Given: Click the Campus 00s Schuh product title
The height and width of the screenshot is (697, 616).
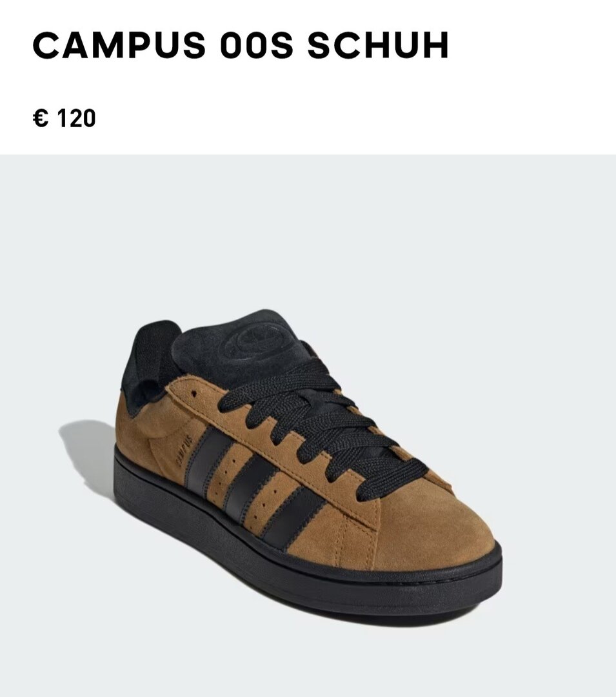Looking at the screenshot, I should 241,45.
